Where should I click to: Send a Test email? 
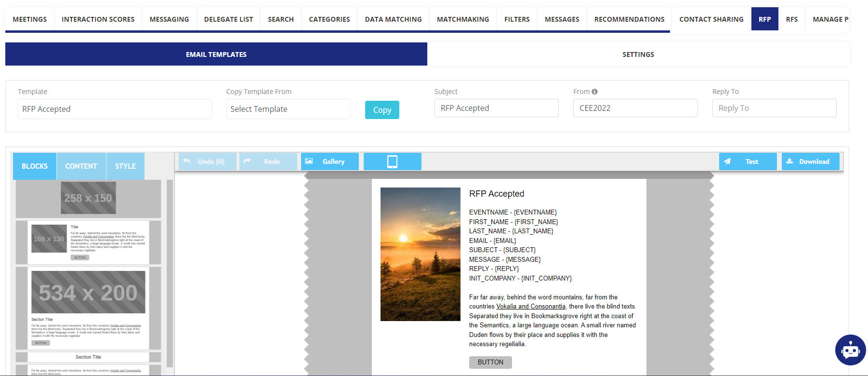click(748, 161)
